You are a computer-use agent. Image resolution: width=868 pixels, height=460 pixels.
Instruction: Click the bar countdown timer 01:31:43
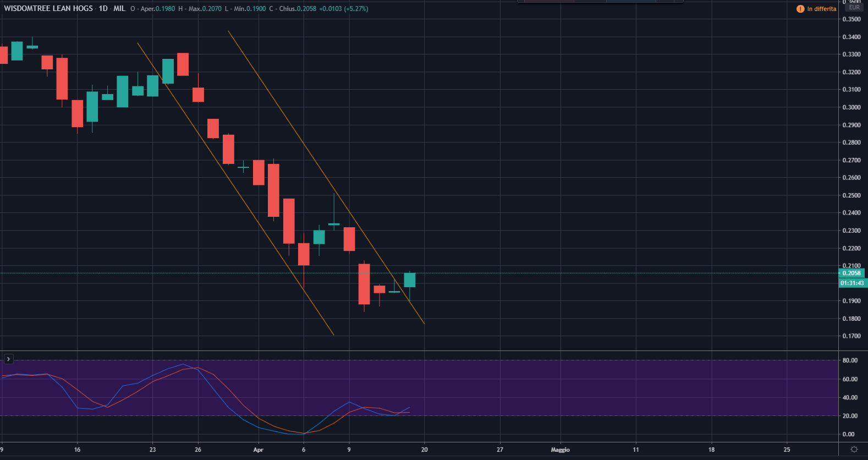852,283
